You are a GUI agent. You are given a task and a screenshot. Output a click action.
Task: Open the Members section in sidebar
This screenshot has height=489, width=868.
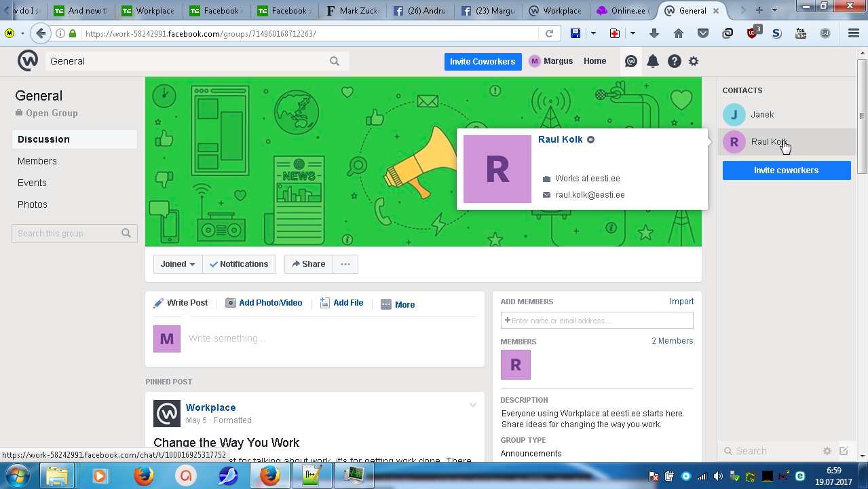[37, 161]
